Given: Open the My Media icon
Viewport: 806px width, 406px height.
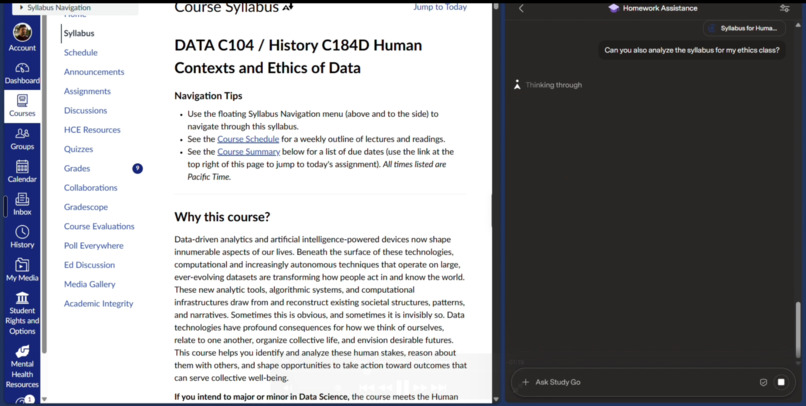Looking at the screenshot, I should coord(22,265).
